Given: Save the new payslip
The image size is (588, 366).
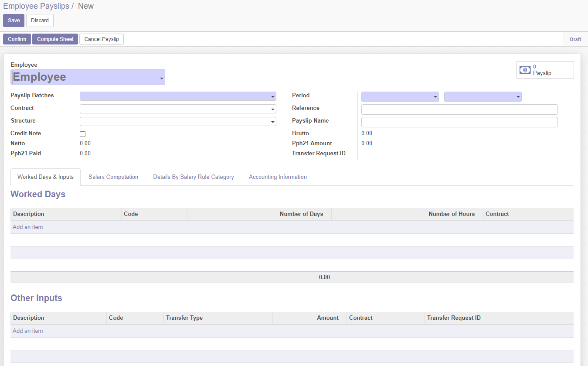Looking at the screenshot, I should coord(14,21).
